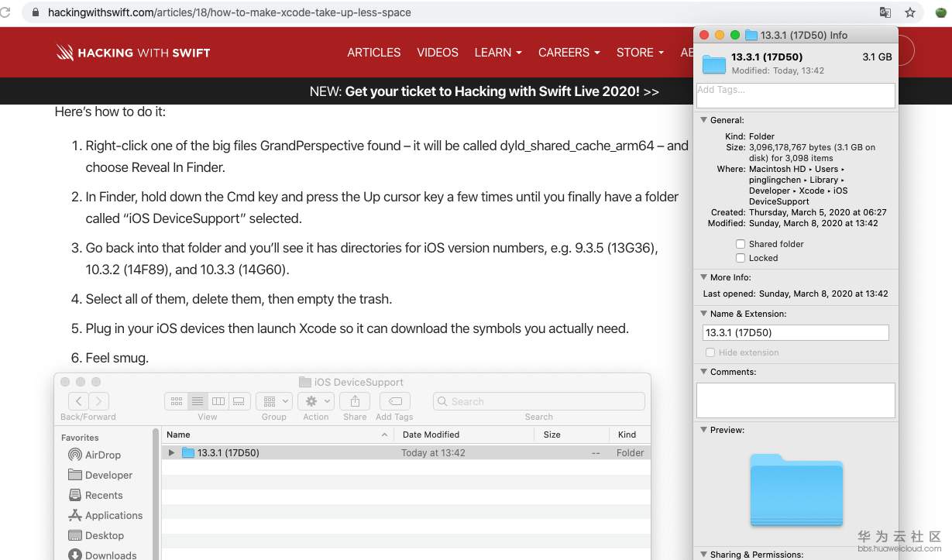Open the VIDEOS menu item
This screenshot has width=952, height=560.
(x=438, y=53)
